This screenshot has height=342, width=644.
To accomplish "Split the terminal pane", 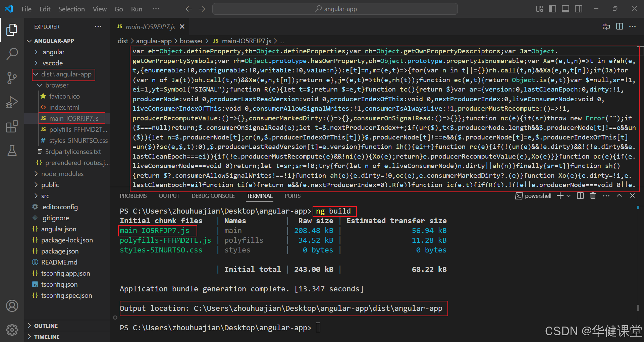I will click(580, 196).
